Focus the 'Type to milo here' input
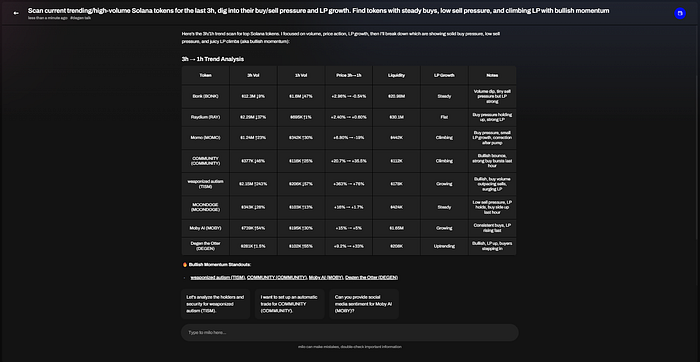The height and width of the screenshot is (362, 700). pos(350,333)
